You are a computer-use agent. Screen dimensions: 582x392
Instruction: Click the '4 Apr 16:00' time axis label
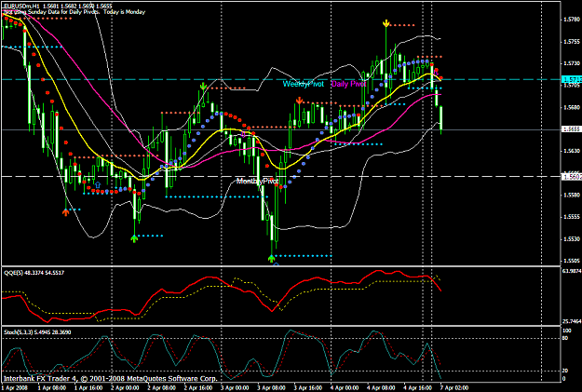418,388
